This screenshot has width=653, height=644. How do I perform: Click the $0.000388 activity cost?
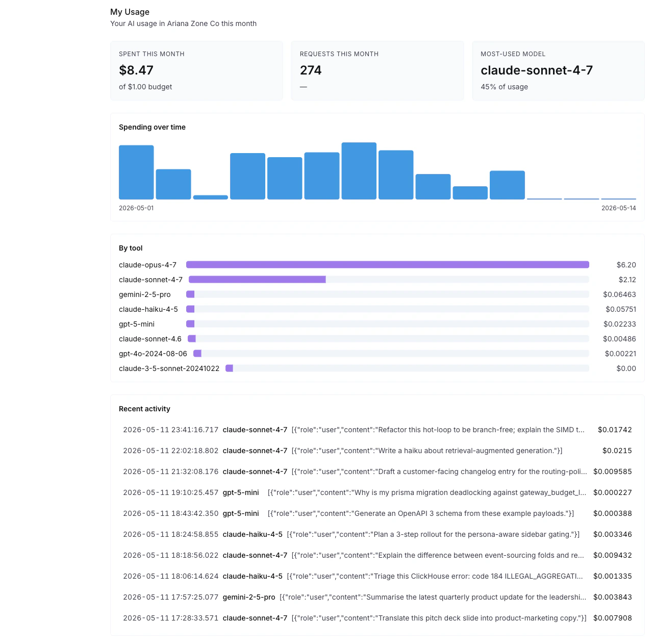(x=613, y=513)
